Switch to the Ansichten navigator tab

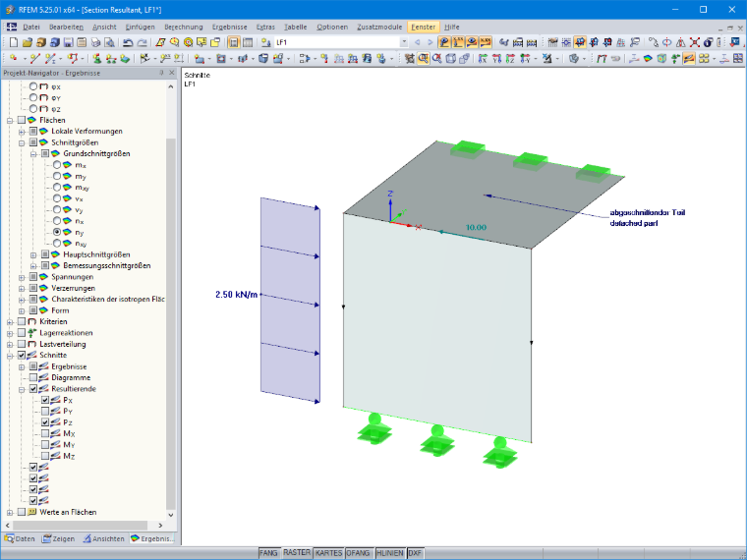pyautogui.click(x=104, y=538)
